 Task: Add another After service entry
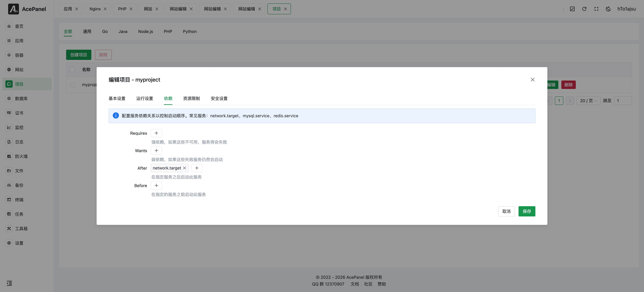pos(197,168)
